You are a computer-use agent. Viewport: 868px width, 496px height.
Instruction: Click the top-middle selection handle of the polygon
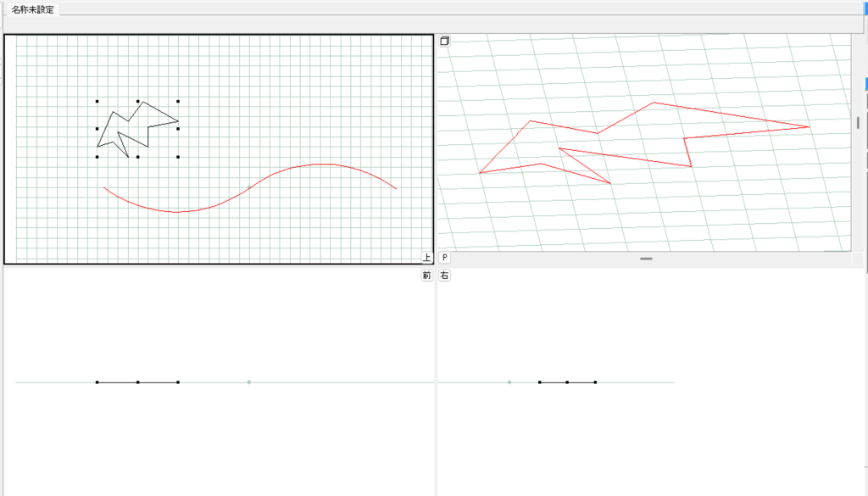[137, 101]
